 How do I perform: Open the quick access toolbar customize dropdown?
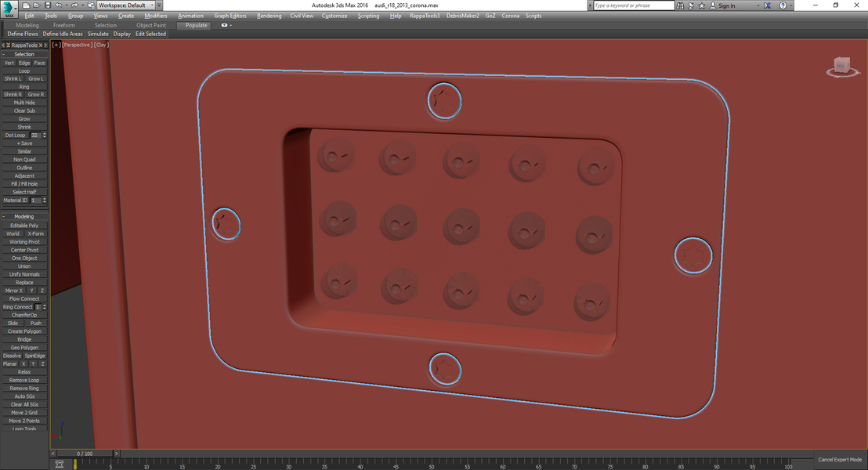[x=160, y=5]
